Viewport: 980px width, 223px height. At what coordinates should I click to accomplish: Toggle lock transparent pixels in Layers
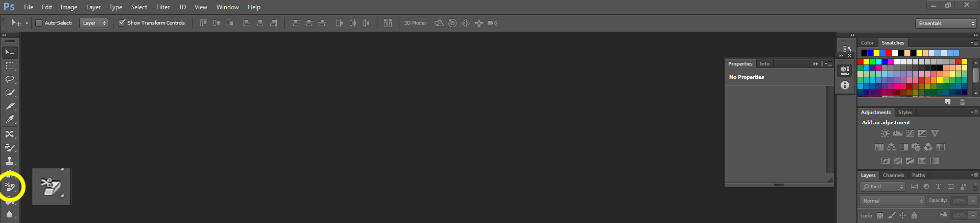click(880, 216)
